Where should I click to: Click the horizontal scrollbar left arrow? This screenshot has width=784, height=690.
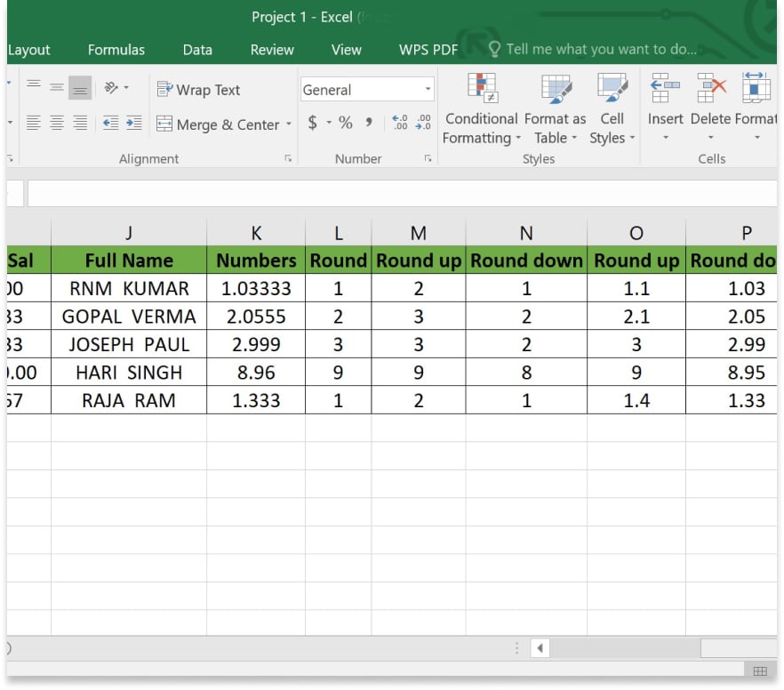540,648
